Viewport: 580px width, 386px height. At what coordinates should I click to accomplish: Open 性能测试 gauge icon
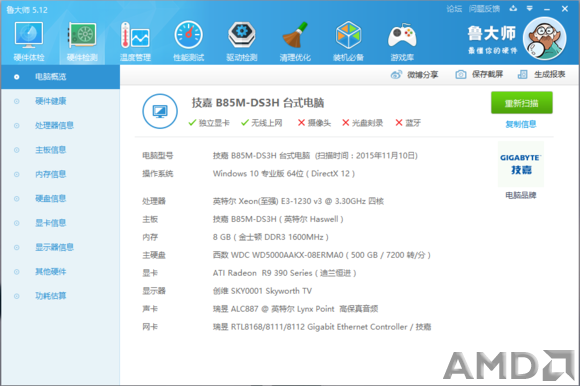pos(189,35)
